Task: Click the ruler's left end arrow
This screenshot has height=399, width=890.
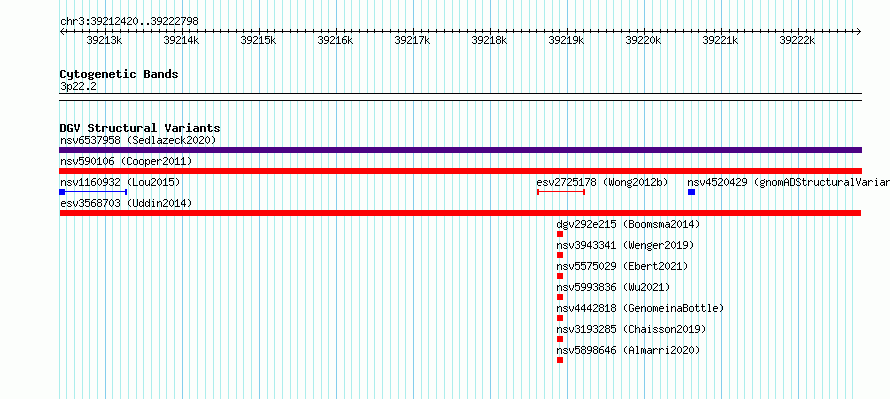Action: (62, 31)
